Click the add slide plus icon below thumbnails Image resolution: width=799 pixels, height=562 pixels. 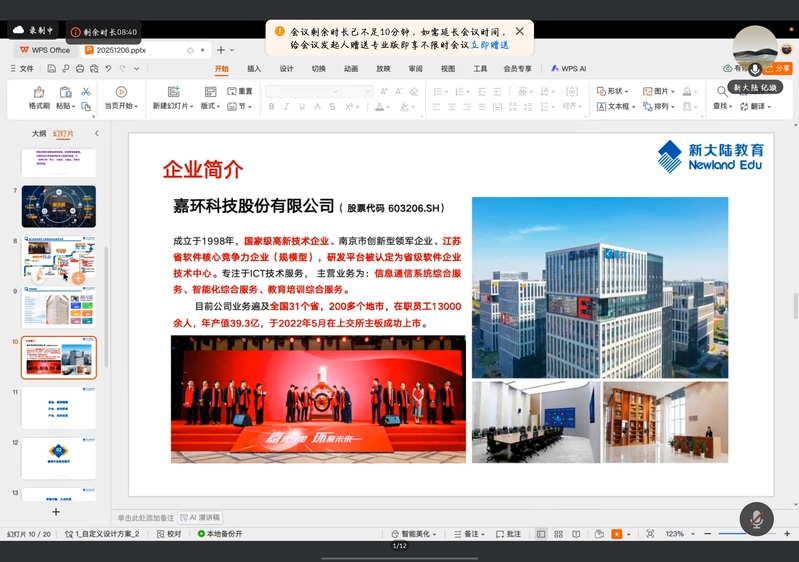click(56, 512)
